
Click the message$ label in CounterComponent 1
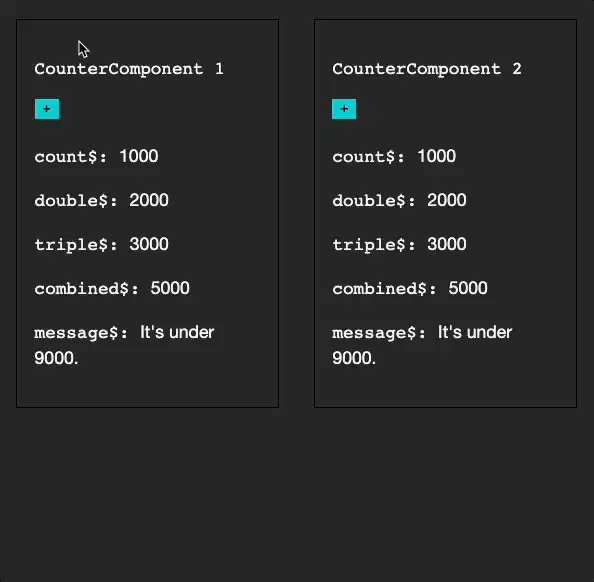click(81, 333)
